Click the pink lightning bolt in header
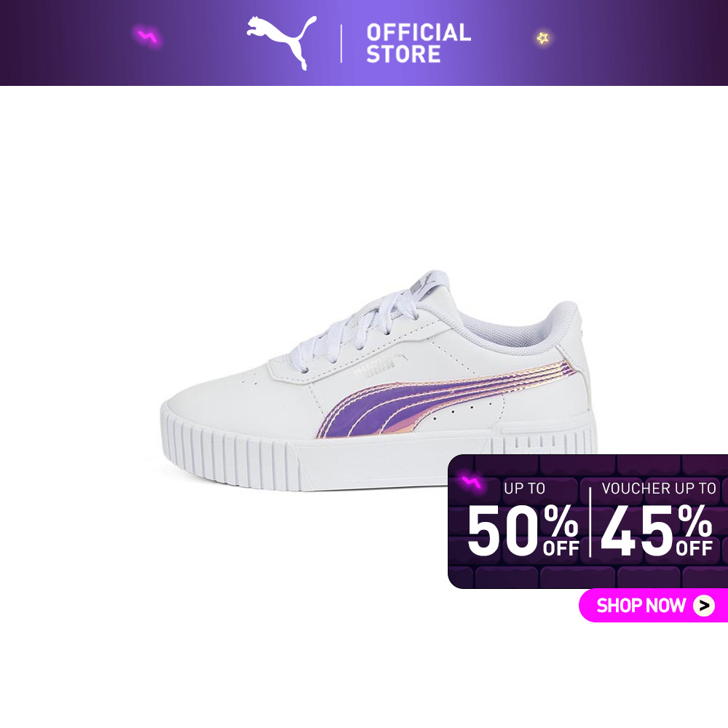 (x=148, y=36)
